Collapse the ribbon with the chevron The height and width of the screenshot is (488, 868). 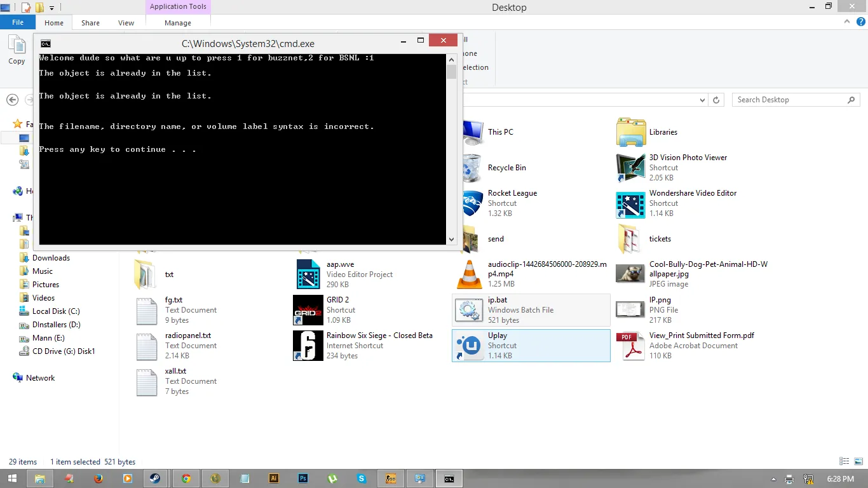pyautogui.click(x=847, y=22)
